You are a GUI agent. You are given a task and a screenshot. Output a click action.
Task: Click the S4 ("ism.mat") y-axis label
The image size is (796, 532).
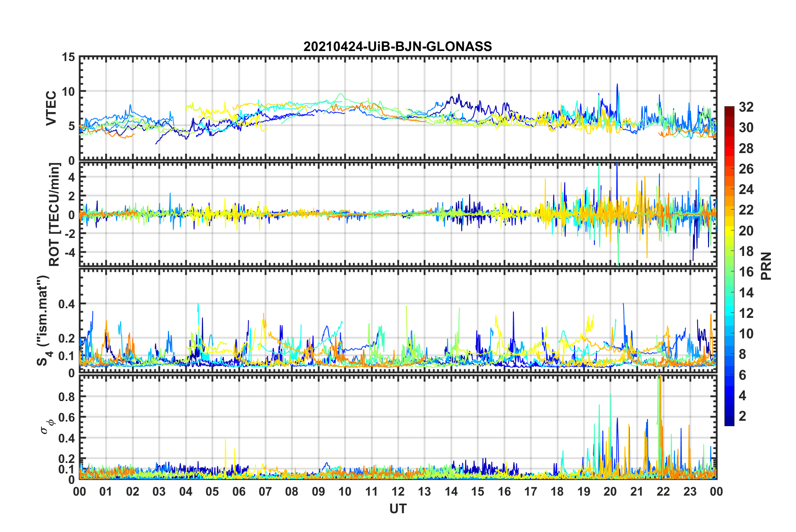pos(44,321)
